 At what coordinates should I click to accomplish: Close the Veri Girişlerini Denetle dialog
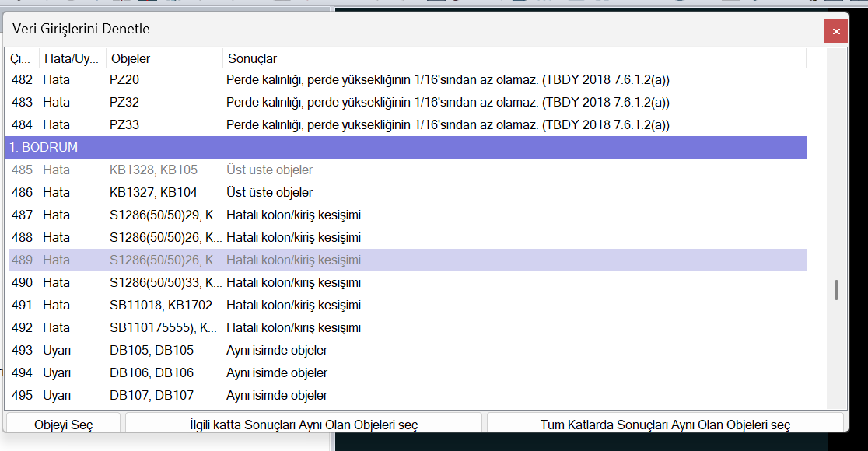click(x=835, y=32)
